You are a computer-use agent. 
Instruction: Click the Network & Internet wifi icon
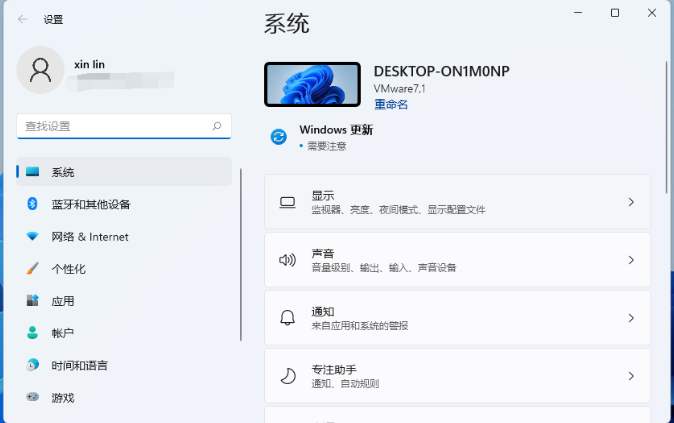[32, 236]
